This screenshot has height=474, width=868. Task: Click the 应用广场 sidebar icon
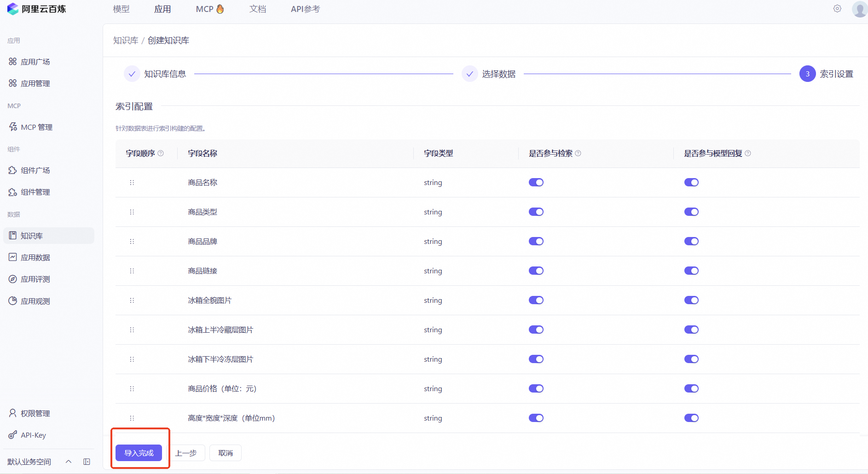pos(12,62)
